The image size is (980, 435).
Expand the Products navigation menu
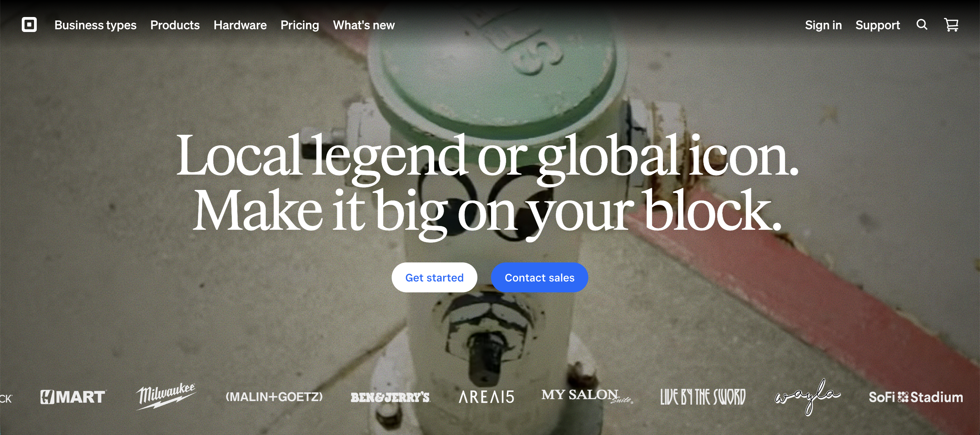click(175, 25)
